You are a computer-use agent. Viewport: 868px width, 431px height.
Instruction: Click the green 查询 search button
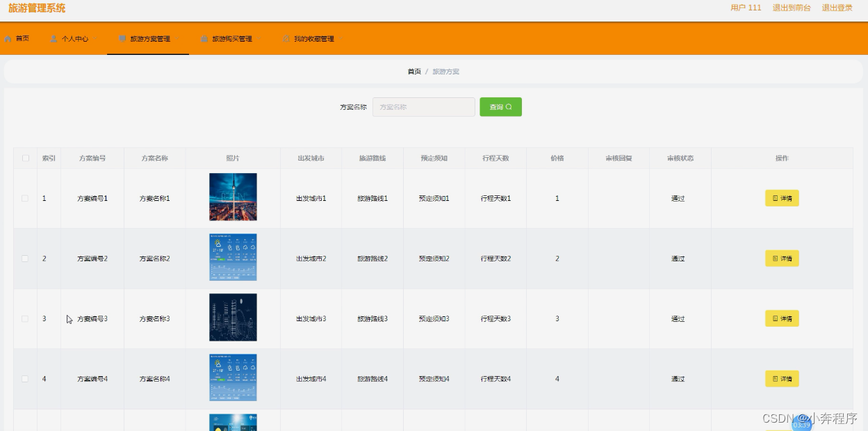(x=500, y=107)
